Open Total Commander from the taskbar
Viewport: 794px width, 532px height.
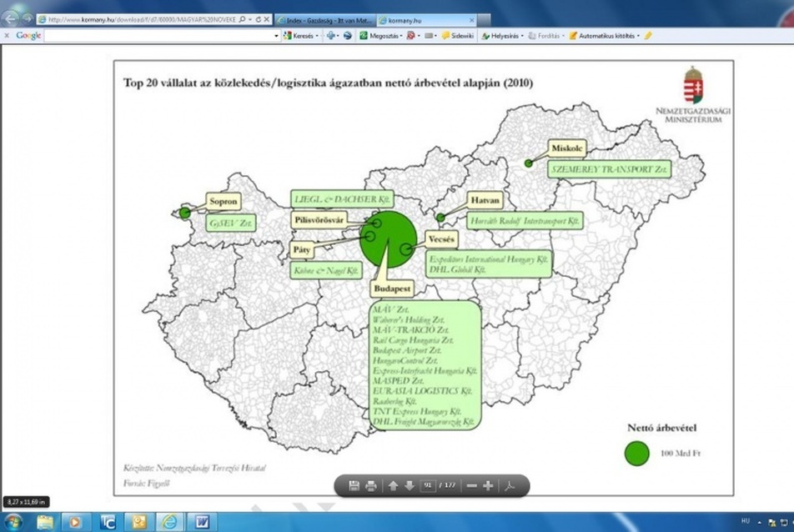108,522
